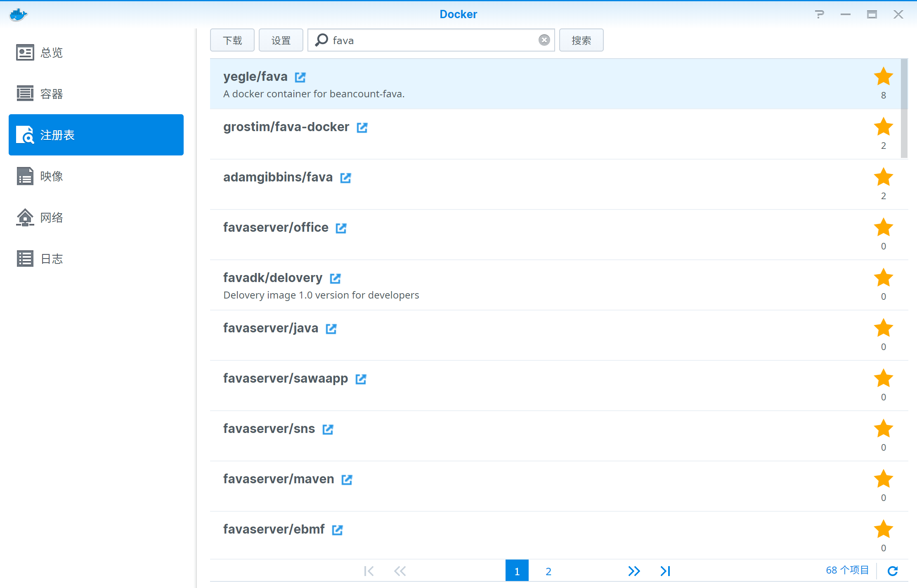
Task: Open the 映像 (Image) section
Action: point(51,176)
